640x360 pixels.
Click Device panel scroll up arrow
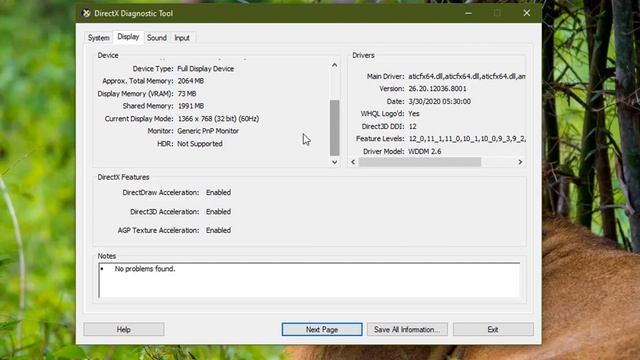tap(334, 65)
